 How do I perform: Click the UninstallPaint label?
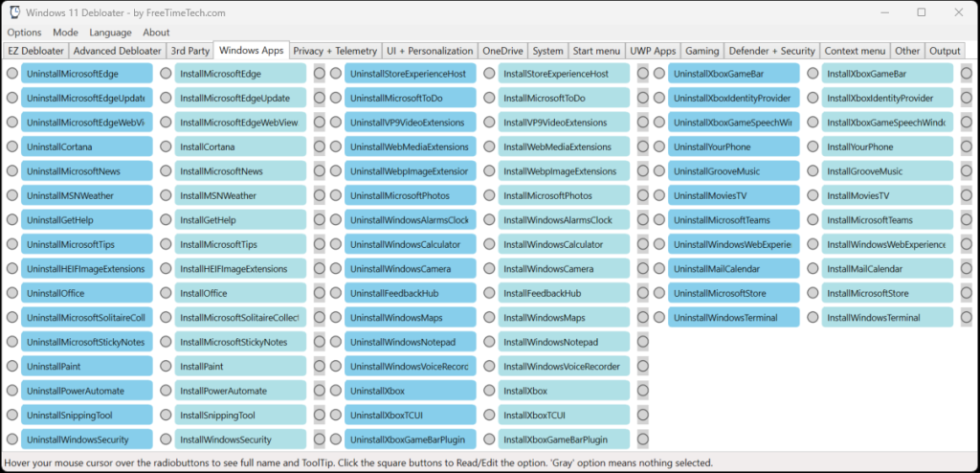click(86, 367)
